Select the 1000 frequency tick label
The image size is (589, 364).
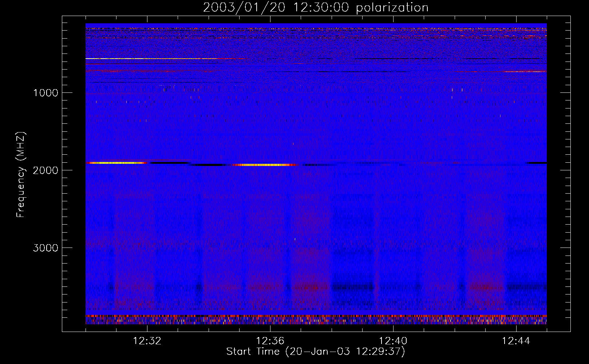click(x=46, y=93)
